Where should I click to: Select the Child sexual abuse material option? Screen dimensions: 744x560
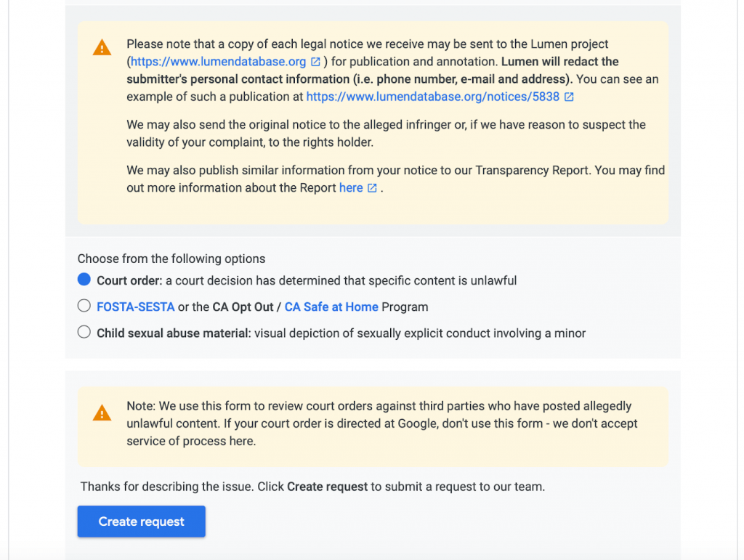click(x=84, y=332)
